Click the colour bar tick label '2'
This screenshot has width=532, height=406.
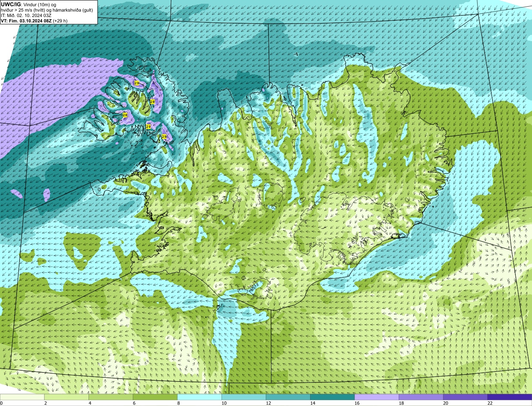coord(45,403)
